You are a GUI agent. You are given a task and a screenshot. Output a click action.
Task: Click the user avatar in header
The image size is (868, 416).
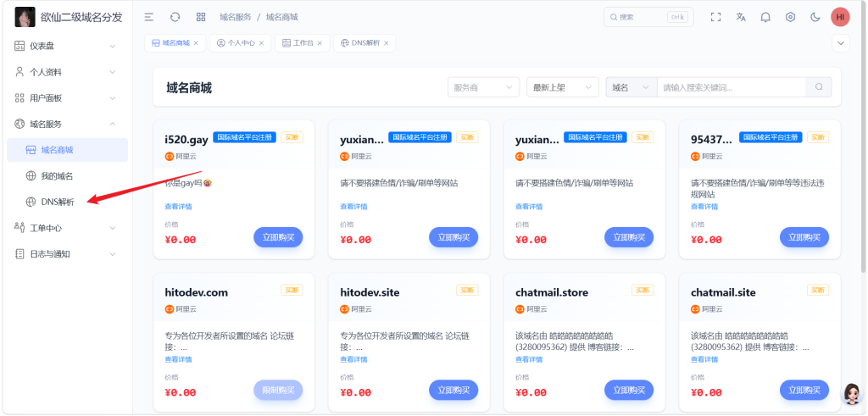[x=839, y=17]
